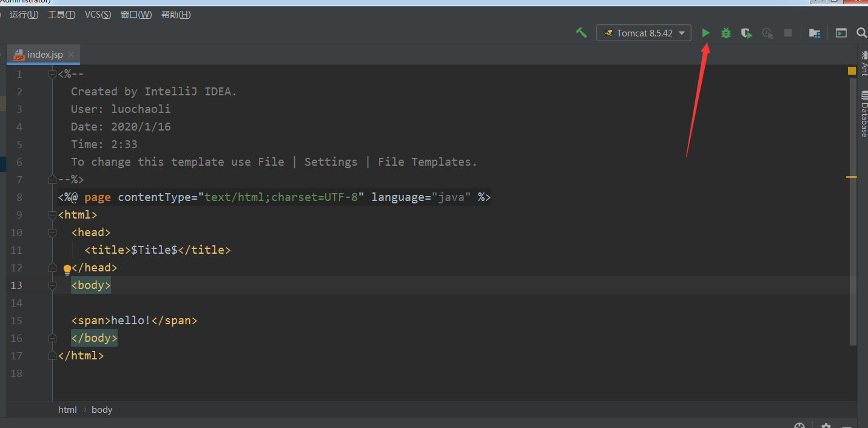The width and height of the screenshot is (868, 428).
Task: Click "File Templates." in the comment
Action: [428, 162]
